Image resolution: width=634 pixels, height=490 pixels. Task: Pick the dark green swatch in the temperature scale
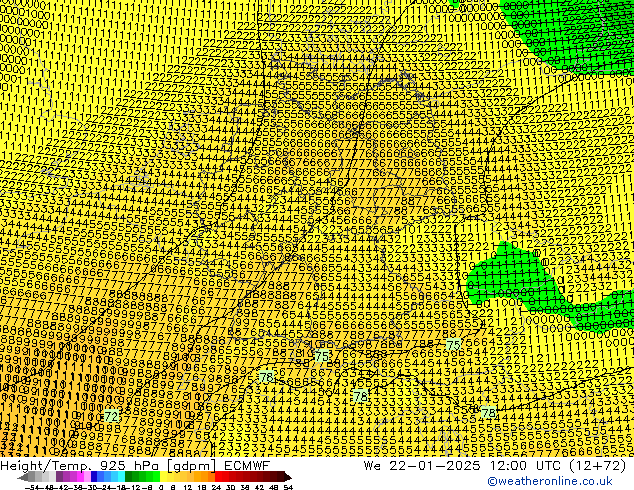coord(128,477)
